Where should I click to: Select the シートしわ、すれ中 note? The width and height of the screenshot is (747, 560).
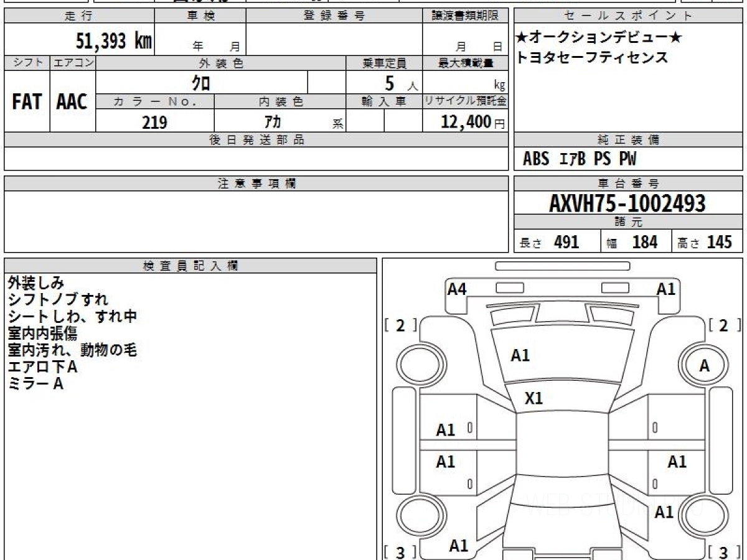tap(72, 316)
